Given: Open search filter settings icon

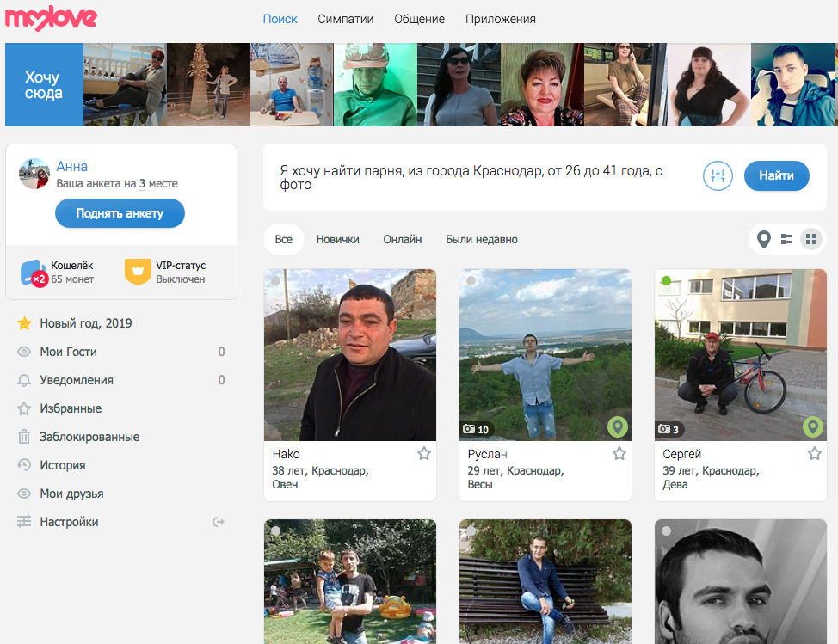Looking at the screenshot, I should pos(718,175).
